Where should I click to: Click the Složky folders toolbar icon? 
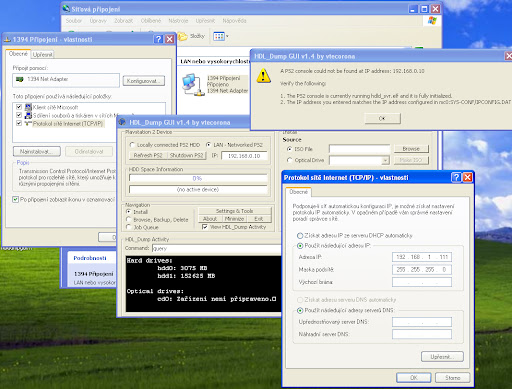[191, 36]
